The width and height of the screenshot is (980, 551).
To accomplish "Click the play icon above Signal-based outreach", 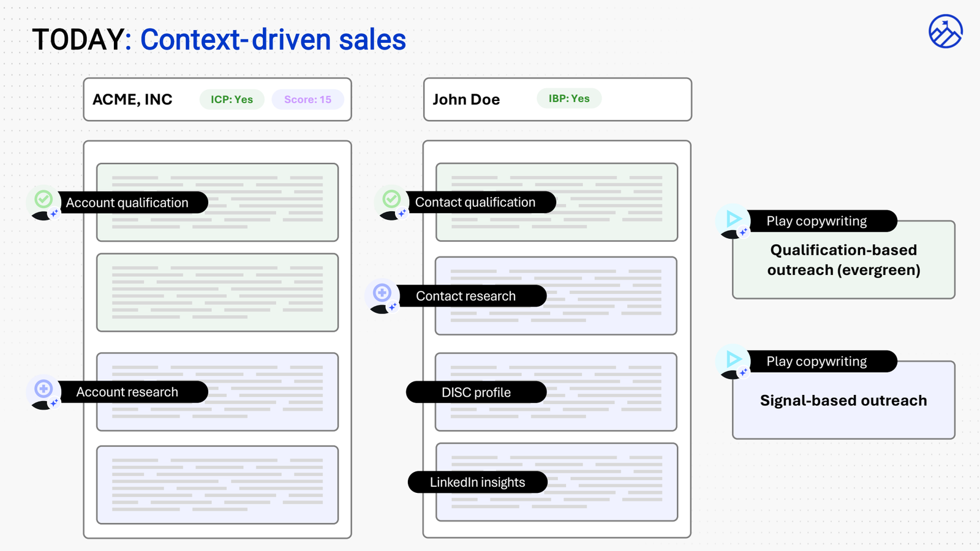I will tap(733, 359).
